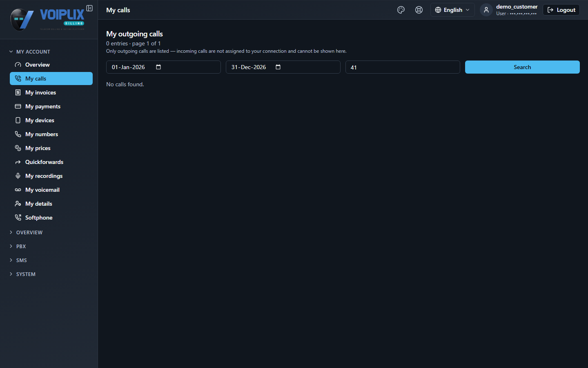The width and height of the screenshot is (588, 368).
Task: Collapse the MY ACCOUNT section
Action: pyautogui.click(x=29, y=52)
